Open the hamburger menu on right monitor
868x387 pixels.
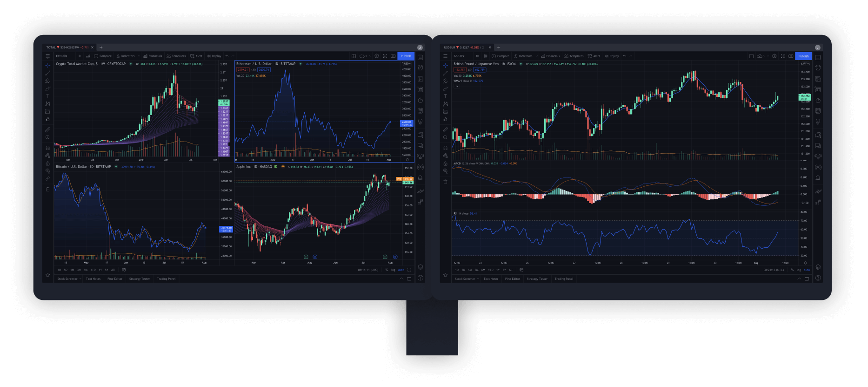445,56
